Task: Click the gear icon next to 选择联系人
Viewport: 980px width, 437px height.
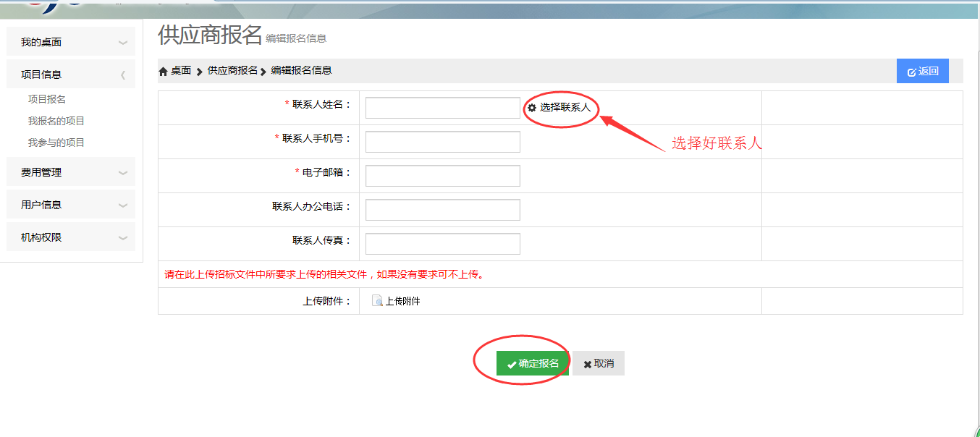Action: click(x=532, y=108)
